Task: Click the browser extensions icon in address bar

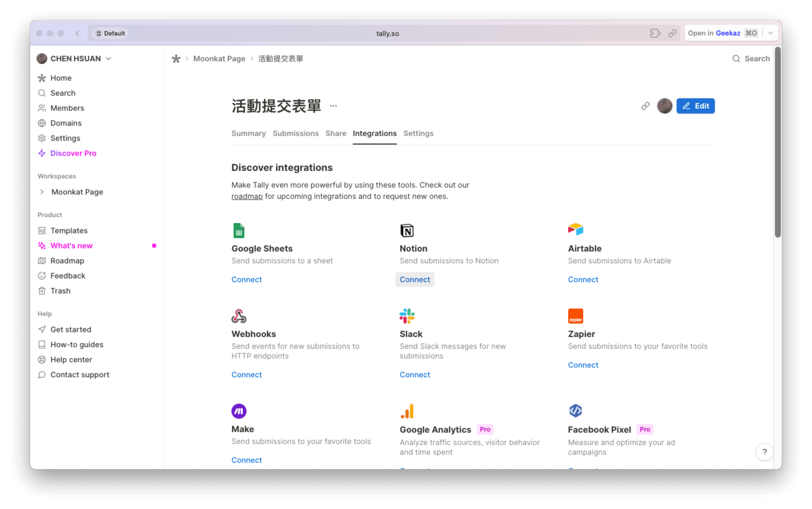Action: pos(655,33)
